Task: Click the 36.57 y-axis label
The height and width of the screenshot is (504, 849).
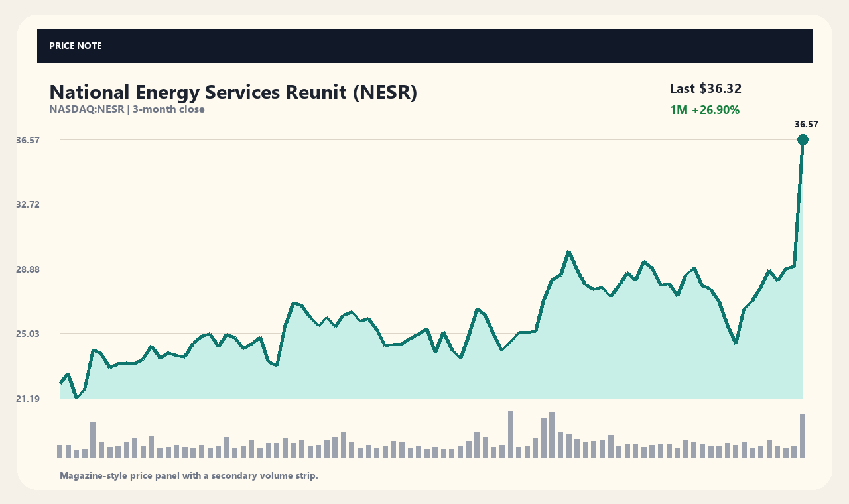Action: 28,140
